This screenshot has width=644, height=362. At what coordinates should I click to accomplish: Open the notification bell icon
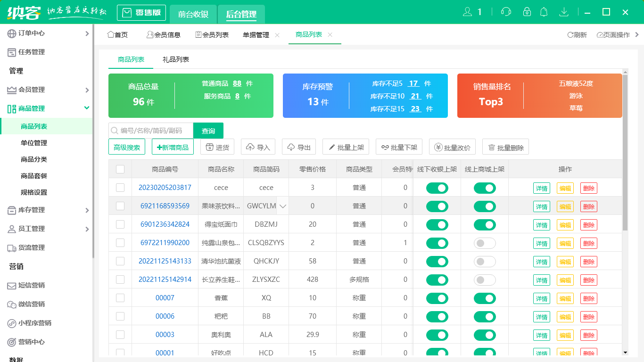(544, 12)
